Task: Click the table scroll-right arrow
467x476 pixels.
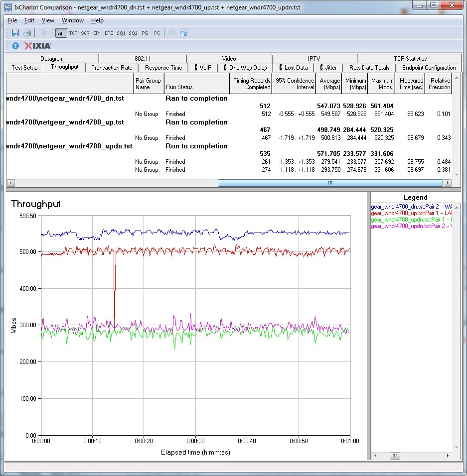Action: [447, 183]
